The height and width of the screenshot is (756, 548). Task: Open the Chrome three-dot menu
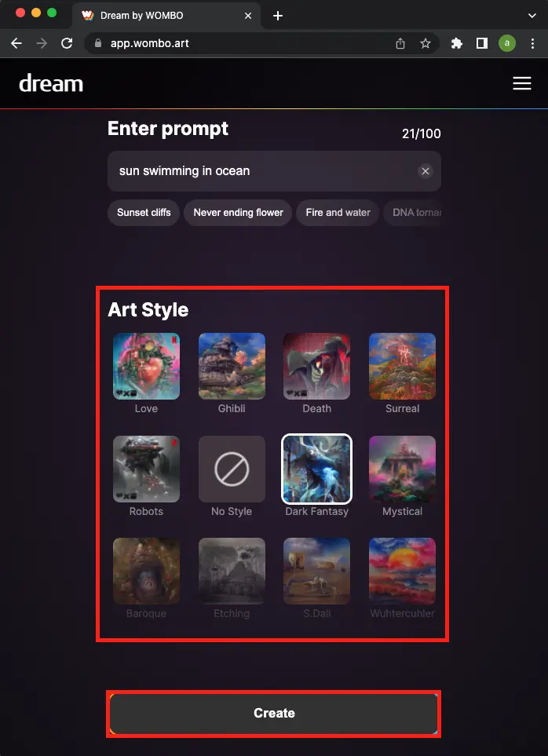[x=532, y=43]
